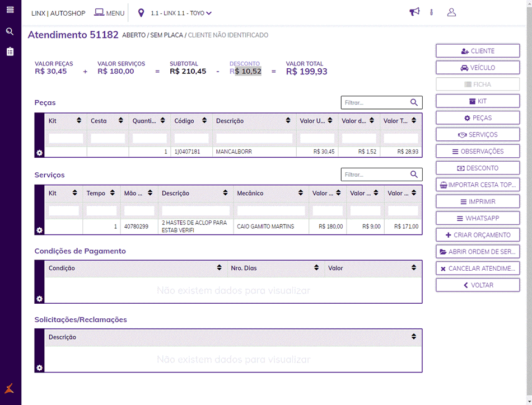Click the LINX | AUTOSHOP title
This screenshot has height=405, width=532.
coord(58,13)
